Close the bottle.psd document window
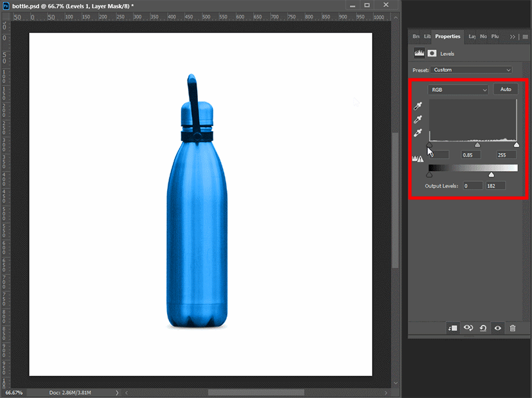 [x=386, y=5]
